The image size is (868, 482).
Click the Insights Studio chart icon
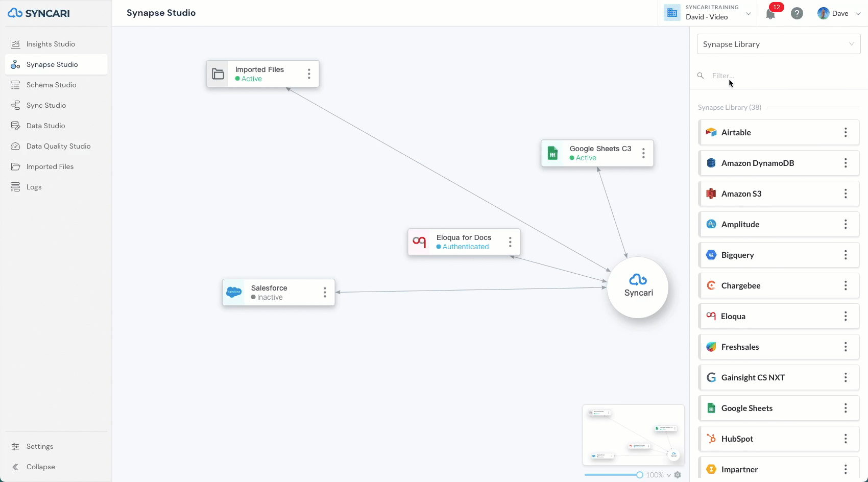point(15,44)
